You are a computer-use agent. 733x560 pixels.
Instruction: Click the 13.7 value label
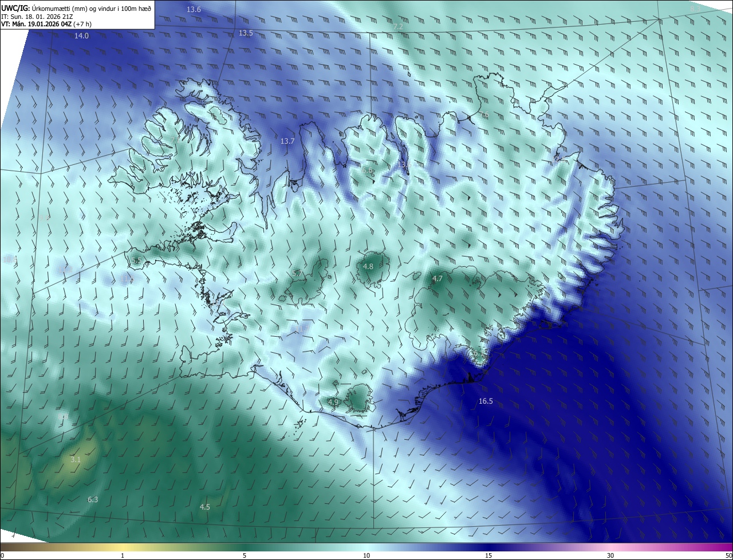pyautogui.click(x=287, y=141)
